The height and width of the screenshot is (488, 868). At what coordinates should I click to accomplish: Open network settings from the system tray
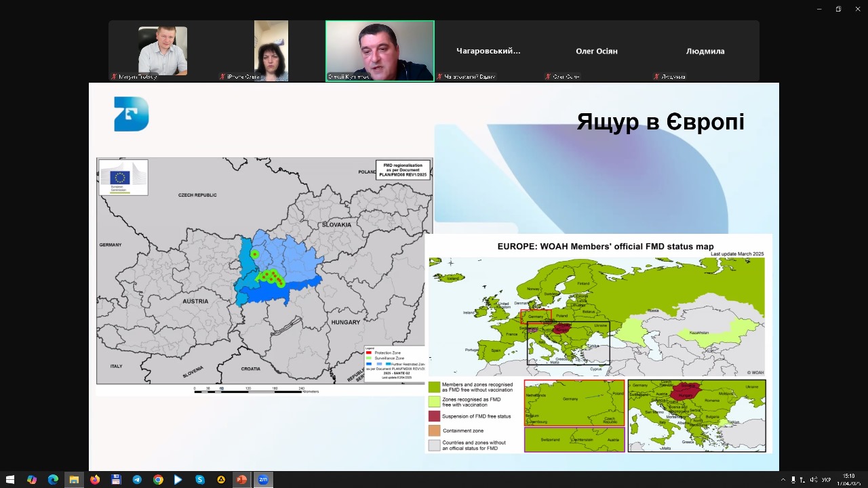(x=804, y=479)
